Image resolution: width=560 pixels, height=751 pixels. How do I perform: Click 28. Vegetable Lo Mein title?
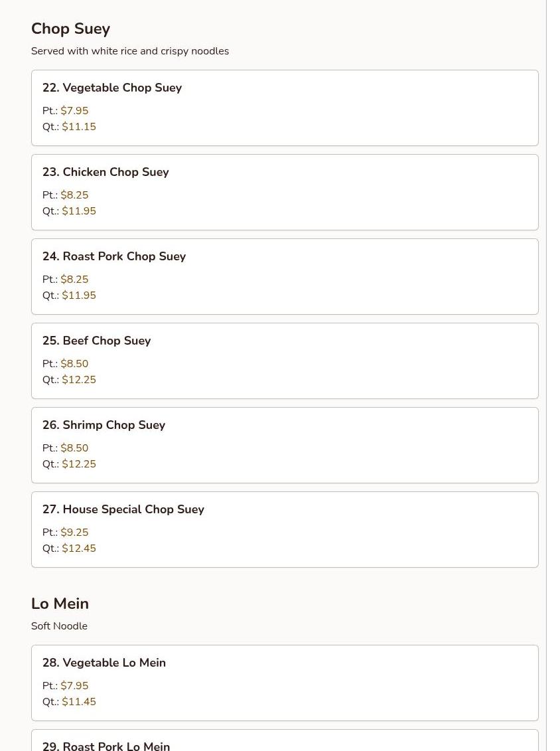click(x=104, y=663)
